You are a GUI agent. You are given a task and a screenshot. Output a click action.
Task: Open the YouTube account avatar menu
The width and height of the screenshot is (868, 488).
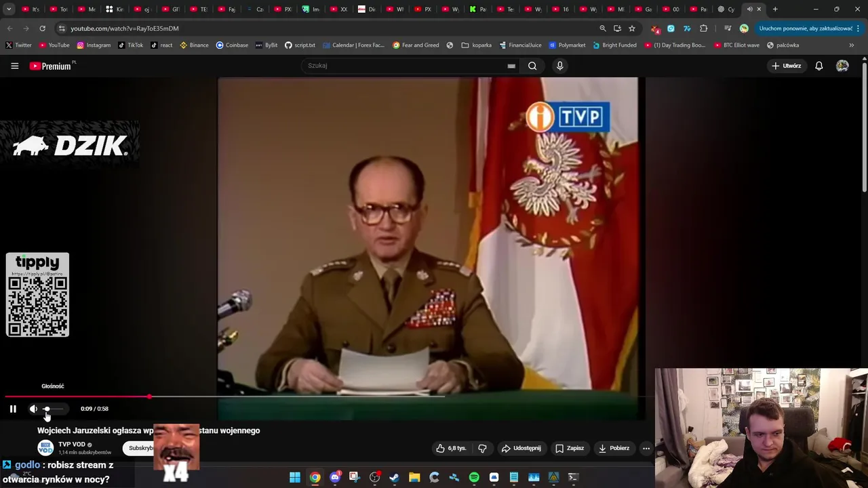click(x=842, y=66)
